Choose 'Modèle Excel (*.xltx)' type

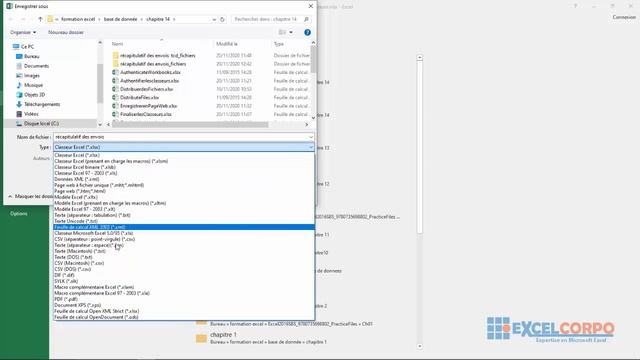pyautogui.click(x=184, y=197)
